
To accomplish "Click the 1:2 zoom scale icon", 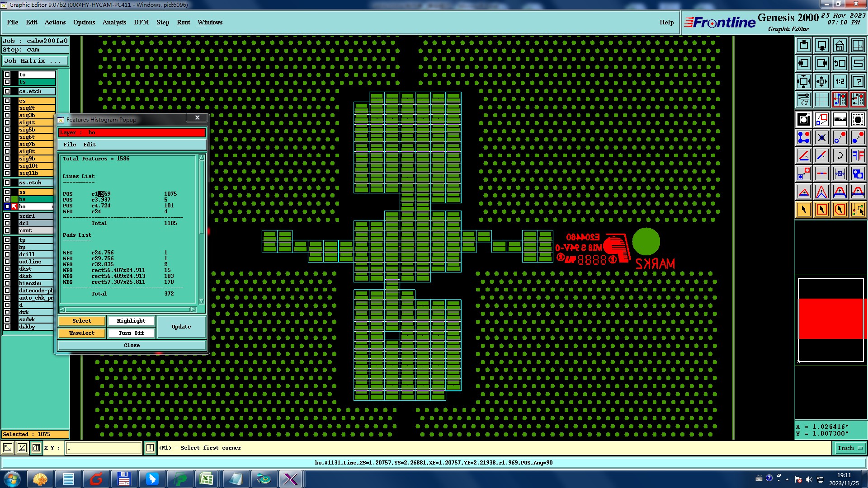I will pyautogui.click(x=840, y=81).
